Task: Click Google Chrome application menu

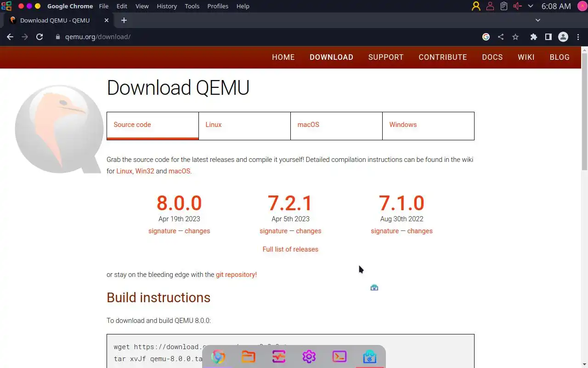Action: pyautogui.click(x=70, y=6)
